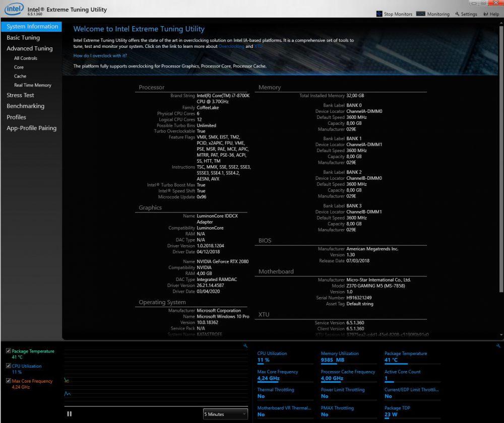Select the Package TDP tile
Viewport: 504px width, 423px height.
(x=412, y=411)
